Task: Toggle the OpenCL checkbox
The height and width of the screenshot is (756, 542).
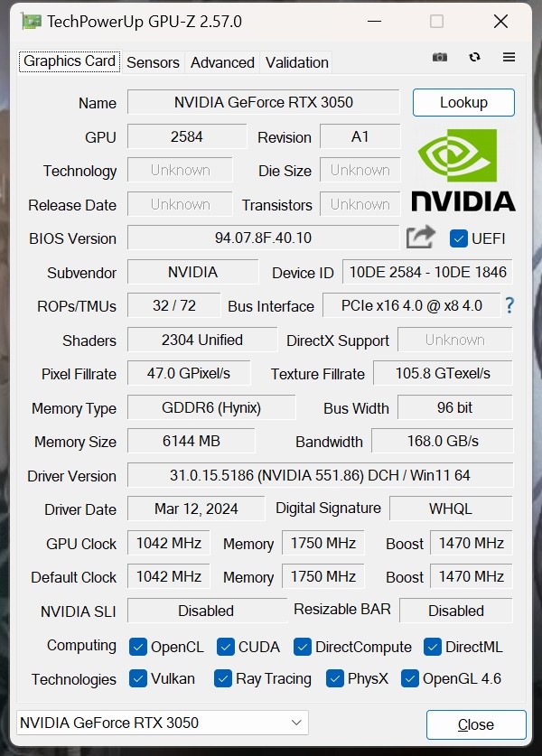Action: pos(138,647)
